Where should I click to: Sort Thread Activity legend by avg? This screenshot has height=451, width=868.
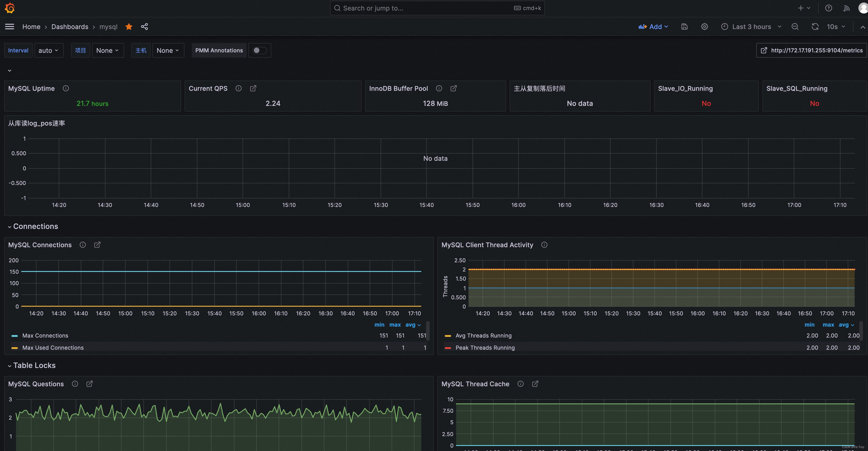point(846,325)
